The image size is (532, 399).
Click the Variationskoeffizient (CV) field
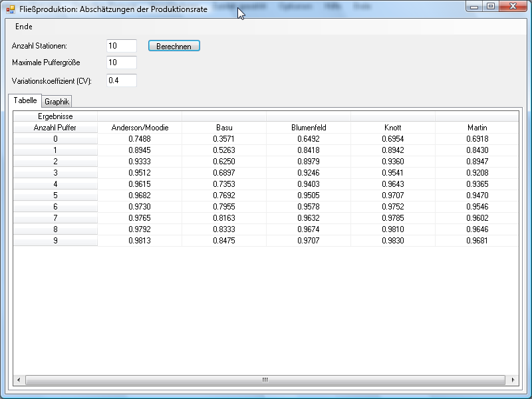[121, 80]
